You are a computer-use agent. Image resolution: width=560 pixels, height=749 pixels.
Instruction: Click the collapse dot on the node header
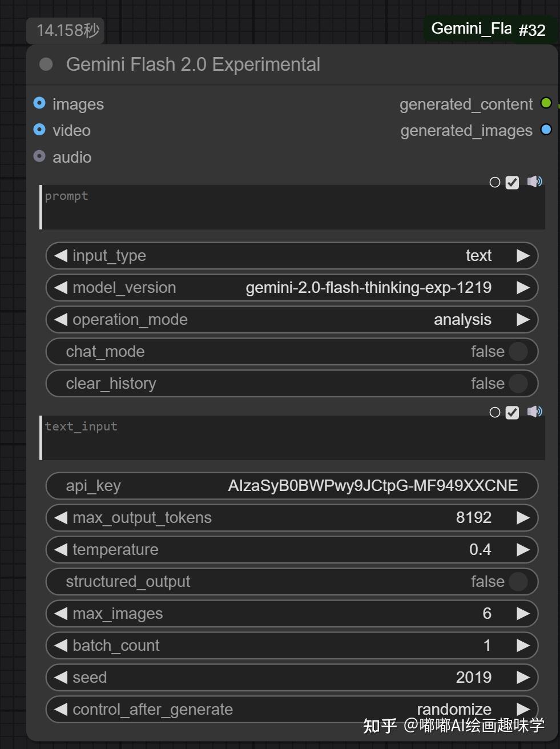click(45, 64)
